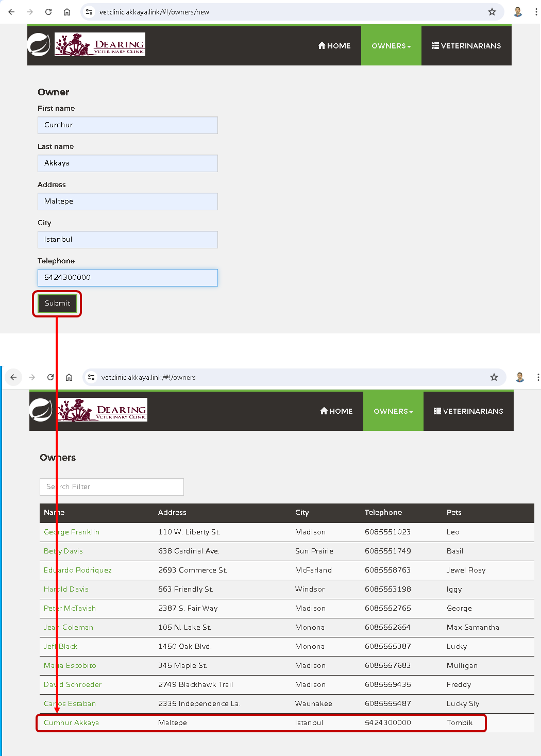Image resolution: width=541 pixels, height=756 pixels.
Task: Click the Dearing Veterinary Clinic logo above Owners list
Action: coord(102,410)
